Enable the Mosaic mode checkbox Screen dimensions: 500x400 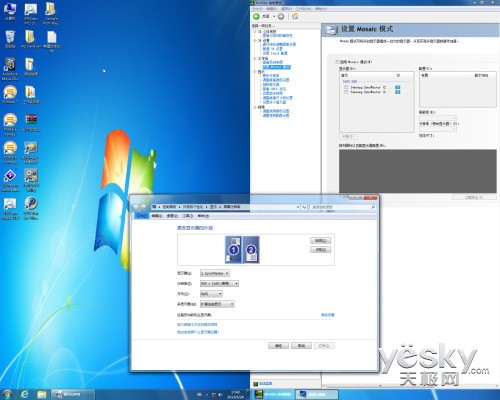pyautogui.click(x=338, y=62)
